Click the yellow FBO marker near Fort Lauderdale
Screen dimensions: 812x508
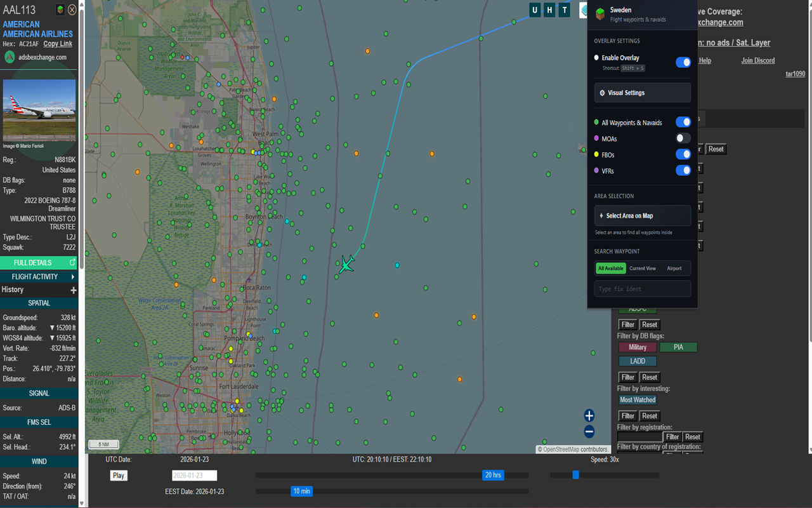(237, 401)
